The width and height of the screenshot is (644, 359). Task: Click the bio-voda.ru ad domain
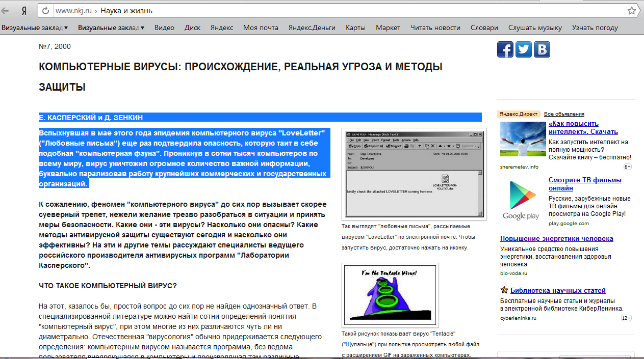click(x=513, y=273)
